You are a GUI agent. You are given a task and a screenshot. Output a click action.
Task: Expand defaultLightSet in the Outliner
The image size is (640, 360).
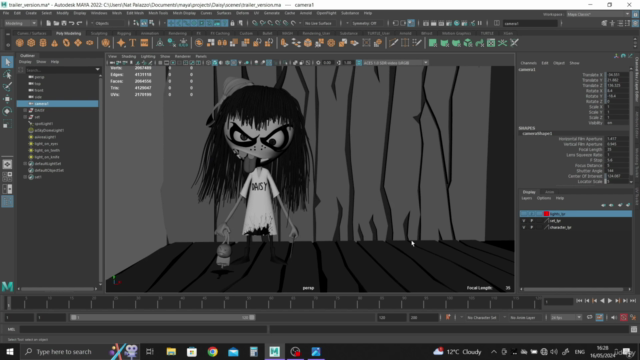pyautogui.click(x=25, y=164)
